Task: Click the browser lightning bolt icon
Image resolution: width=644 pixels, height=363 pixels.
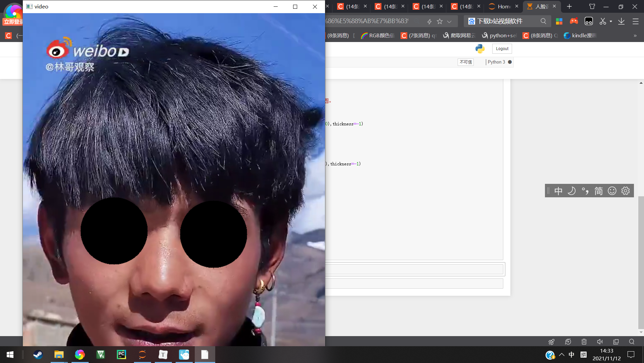Action: [x=429, y=22]
